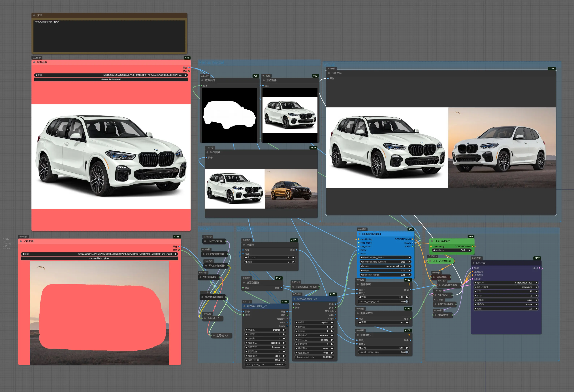The height and width of the screenshot is (392, 574).
Task: Collapse the ReduxAdvanced node header dot
Action: (x=360, y=234)
